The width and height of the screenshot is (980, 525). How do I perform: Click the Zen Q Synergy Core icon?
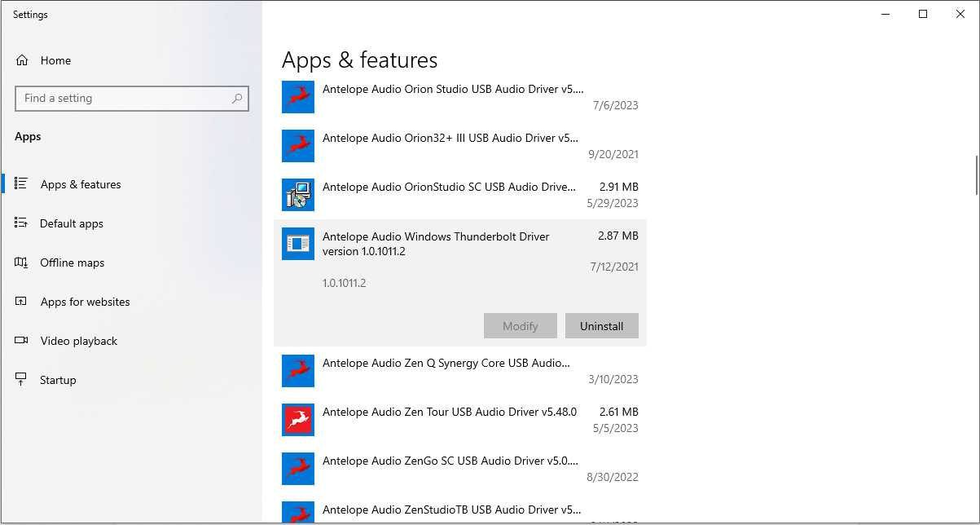pyautogui.click(x=298, y=371)
